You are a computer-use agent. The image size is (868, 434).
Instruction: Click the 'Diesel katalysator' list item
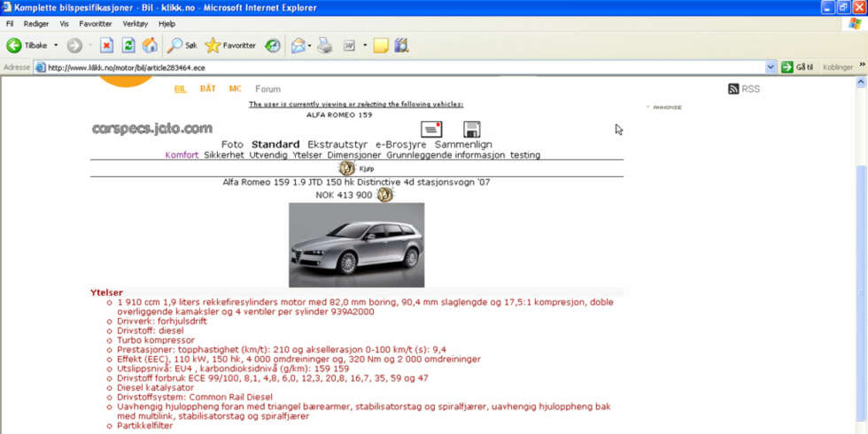point(156,388)
